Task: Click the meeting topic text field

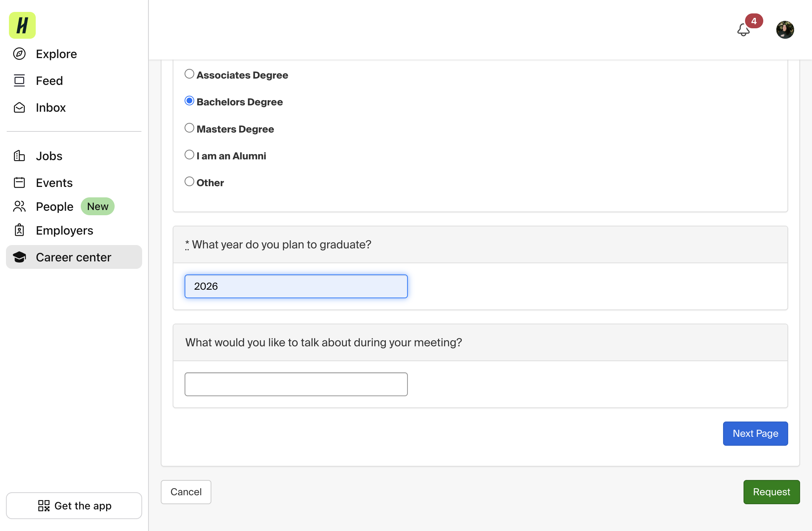Action: point(296,384)
